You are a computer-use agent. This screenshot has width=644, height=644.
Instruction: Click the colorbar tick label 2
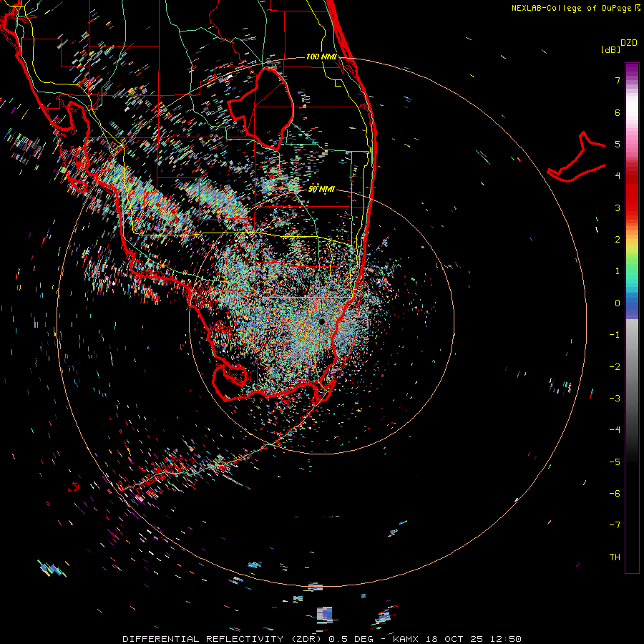tap(618, 240)
